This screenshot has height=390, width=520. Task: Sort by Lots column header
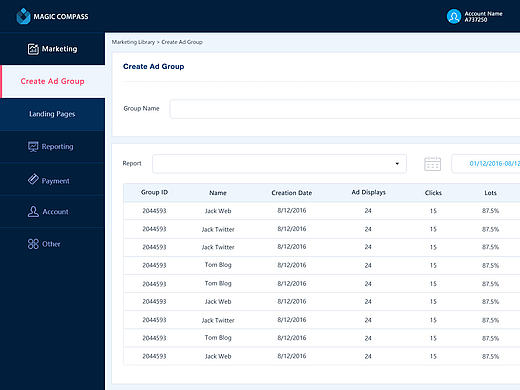pyautogui.click(x=490, y=193)
